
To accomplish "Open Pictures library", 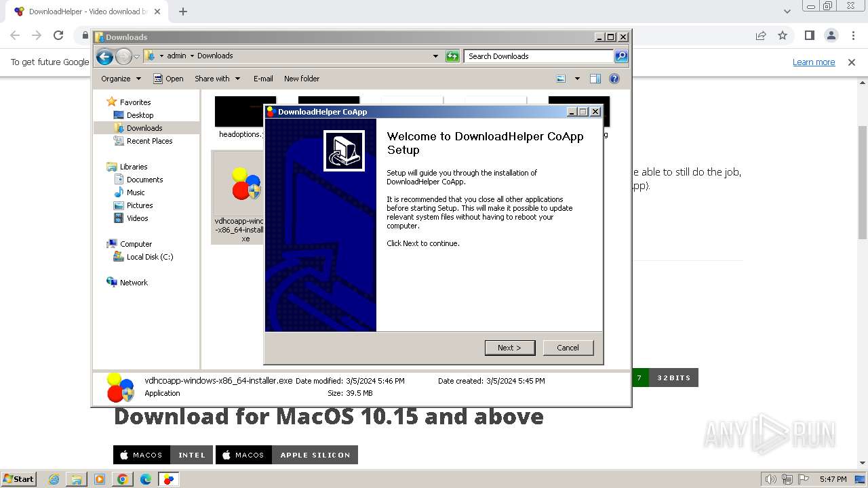I will coord(140,205).
